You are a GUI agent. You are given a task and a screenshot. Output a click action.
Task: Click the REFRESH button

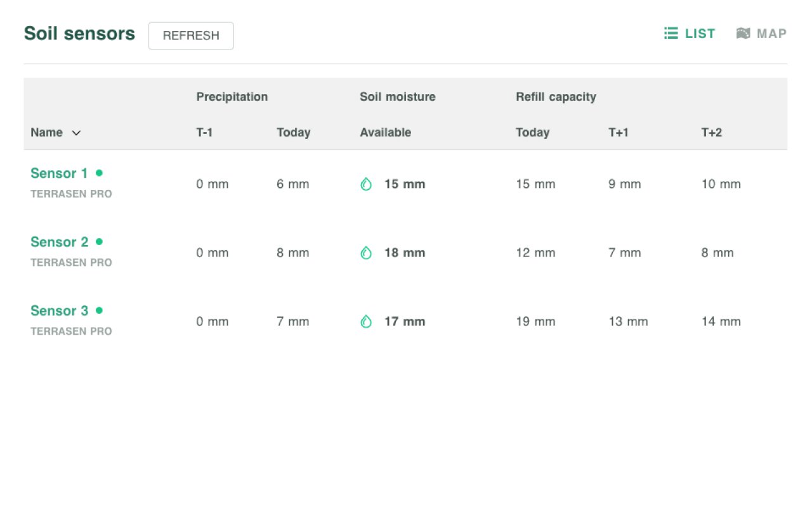pos(191,36)
